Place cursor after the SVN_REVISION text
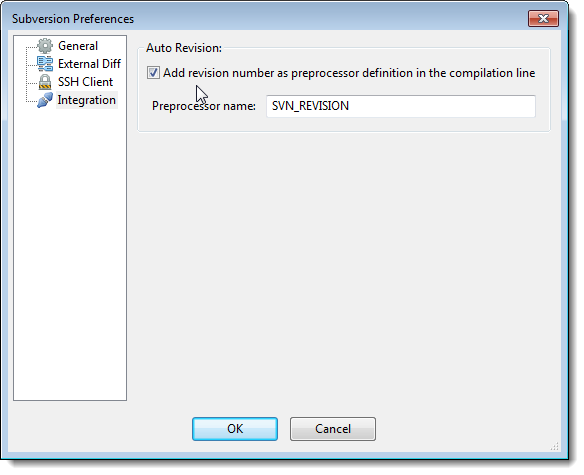The width and height of the screenshot is (584, 475). (x=350, y=106)
